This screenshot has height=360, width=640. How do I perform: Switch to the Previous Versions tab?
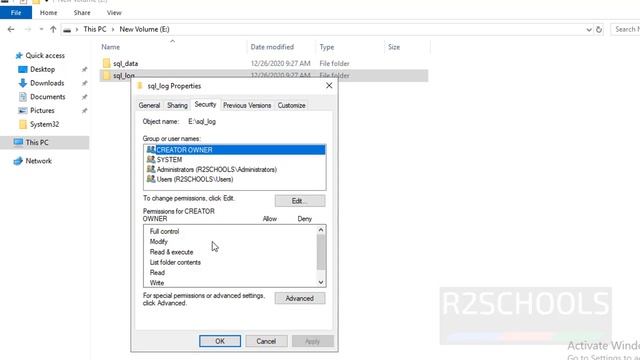point(247,105)
